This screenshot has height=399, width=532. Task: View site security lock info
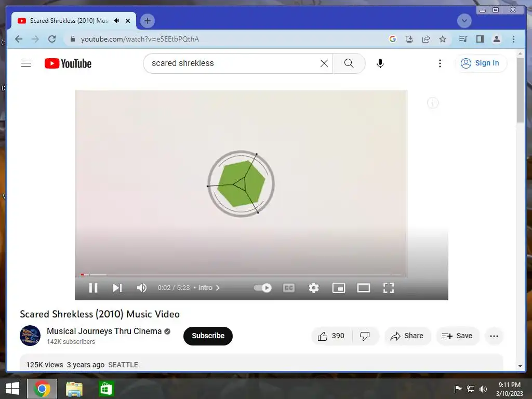coord(72,39)
